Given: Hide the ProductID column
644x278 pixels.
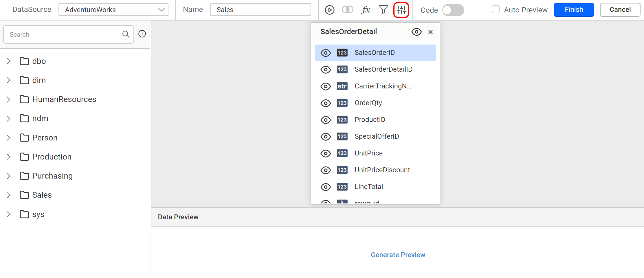Looking at the screenshot, I should [x=326, y=120].
